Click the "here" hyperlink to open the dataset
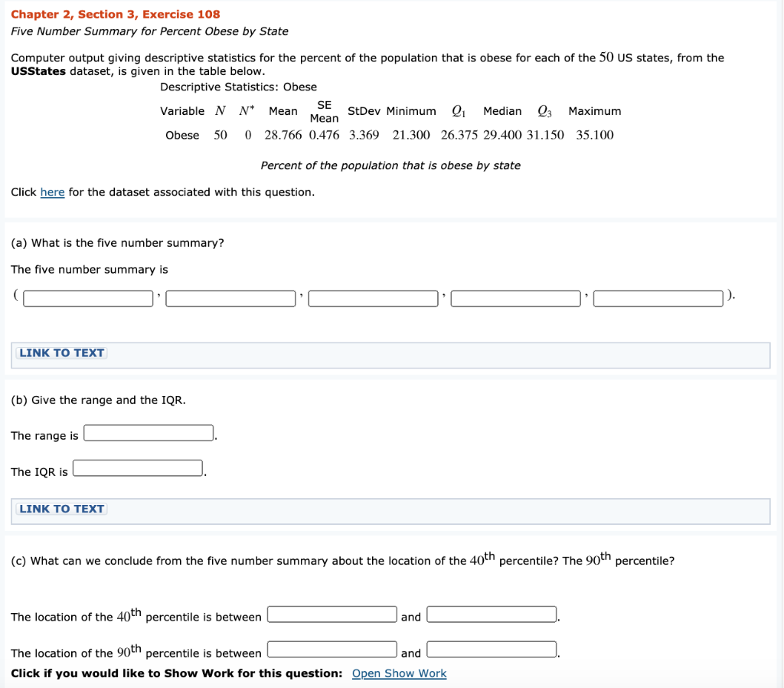The width and height of the screenshot is (784, 688). pos(52,192)
